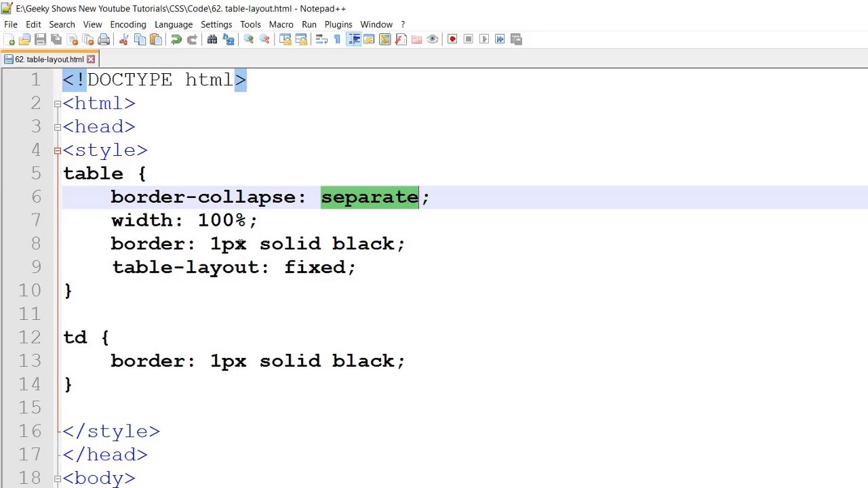Image resolution: width=868 pixels, height=488 pixels.
Task: Select the 62. table-layout.html tab
Action: click(49, 60)
